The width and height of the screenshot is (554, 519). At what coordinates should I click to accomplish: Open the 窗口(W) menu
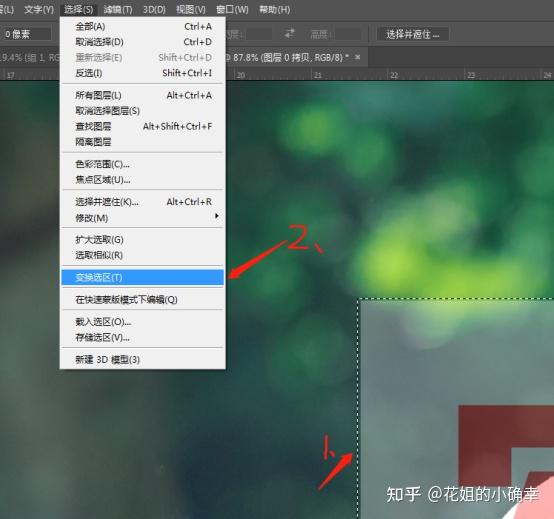[232, 10]
